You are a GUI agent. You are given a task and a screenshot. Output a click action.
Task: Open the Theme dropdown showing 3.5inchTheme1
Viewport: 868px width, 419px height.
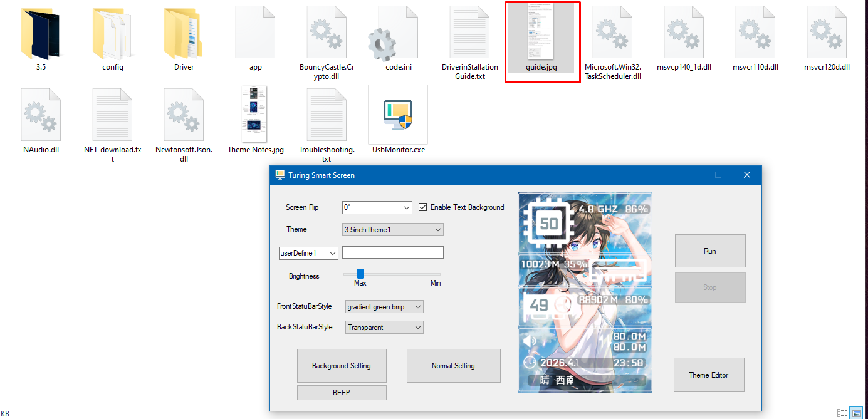pyautogui.click(x=393, y=230)
